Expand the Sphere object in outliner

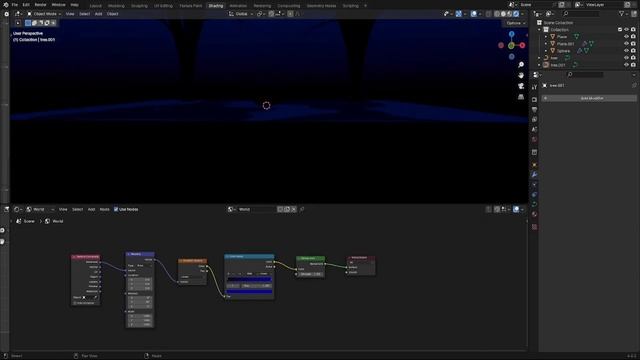click(546, 51)
